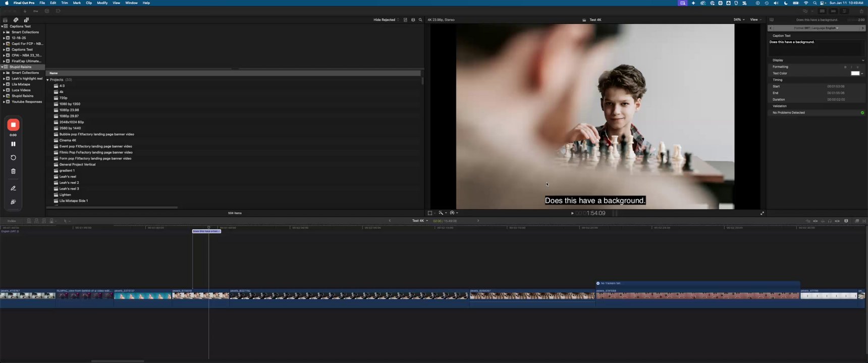868x363 pixels.
Task: Select the caption clip in the timeline
Action: click(x=206, y=231)
